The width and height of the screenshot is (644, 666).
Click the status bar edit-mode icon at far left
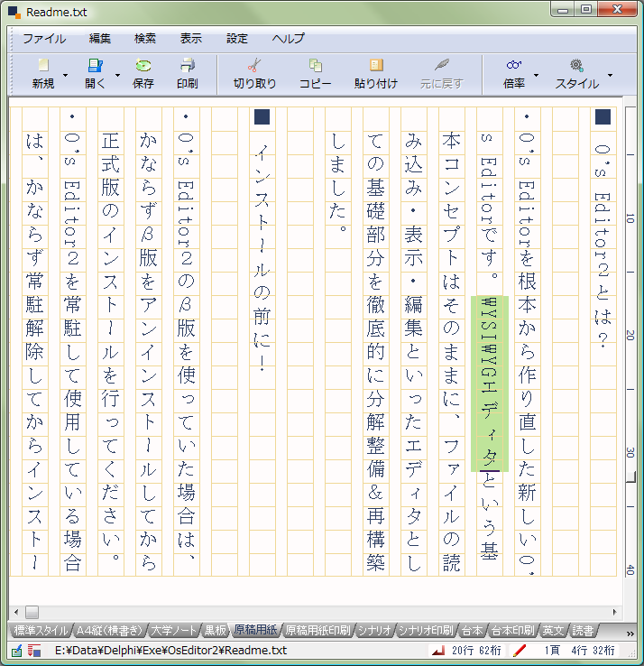16,651
